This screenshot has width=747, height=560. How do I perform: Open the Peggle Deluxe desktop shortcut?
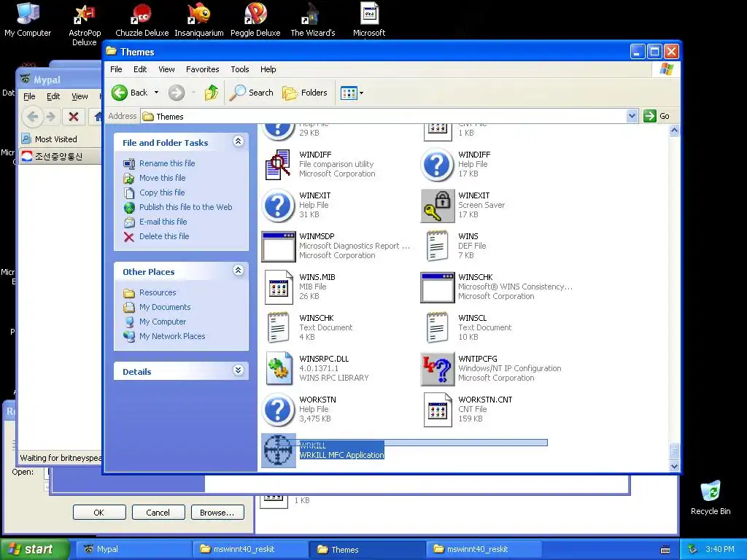(255, 19)
